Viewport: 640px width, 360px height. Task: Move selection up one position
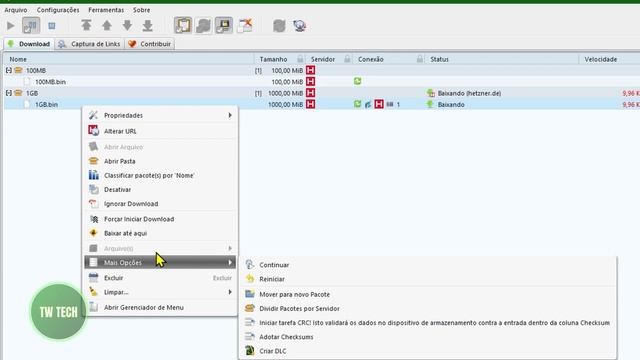pos(107,25)
